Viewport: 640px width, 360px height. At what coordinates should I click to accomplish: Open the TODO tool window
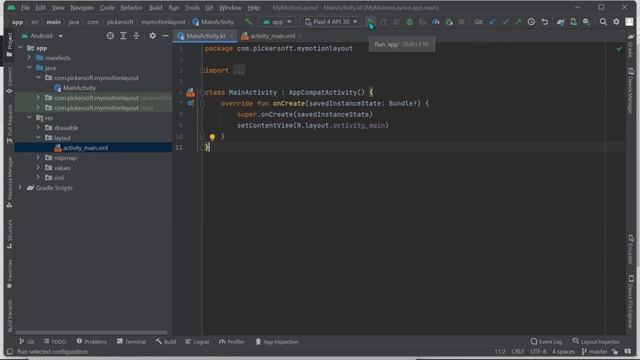click(55, 342)
